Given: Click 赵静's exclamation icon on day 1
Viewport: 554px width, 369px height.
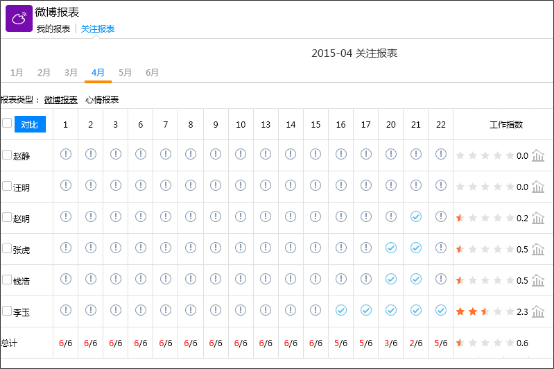Looking at the screenshot, I should [x=66, y=154].
